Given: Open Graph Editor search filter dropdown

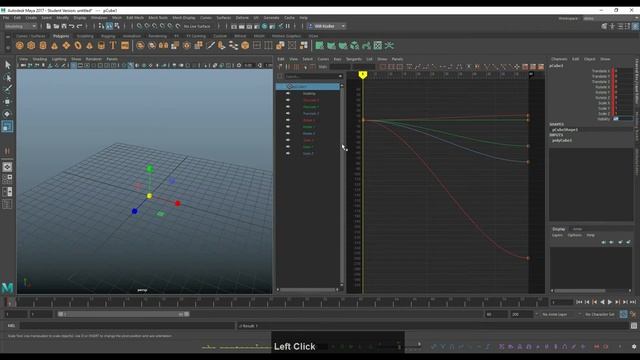Looking at the screenshot, I should coord(340,76).
